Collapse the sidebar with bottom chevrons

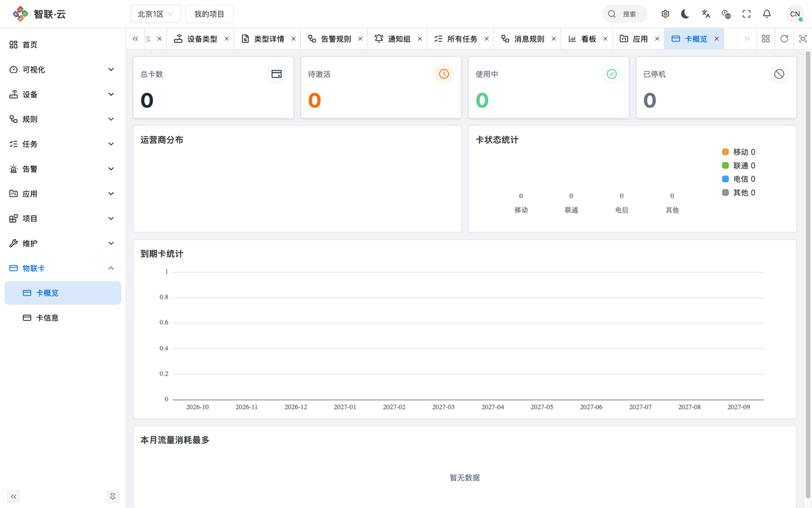tap(14, 497)
